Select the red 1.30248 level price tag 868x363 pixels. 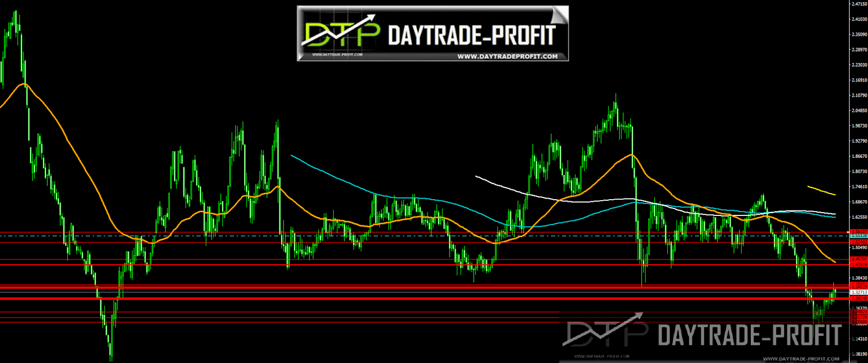click(859, 298)
